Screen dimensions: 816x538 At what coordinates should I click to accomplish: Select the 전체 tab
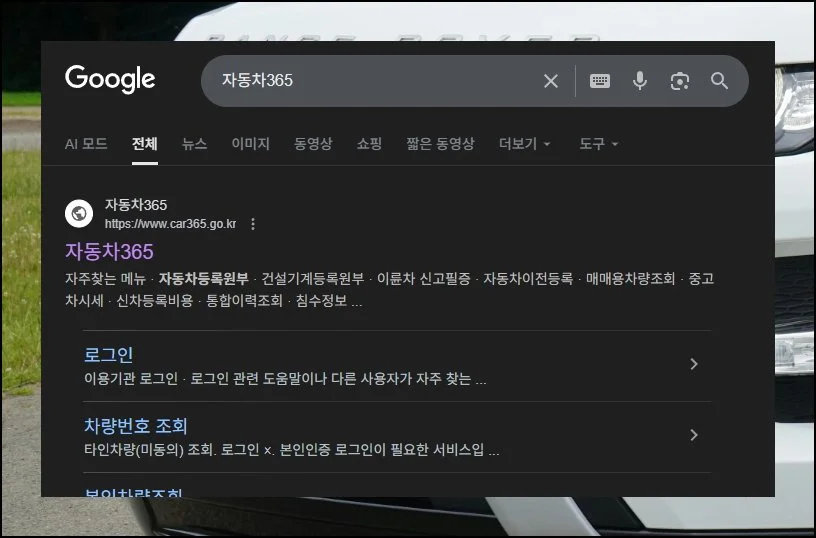pos(145,144)
